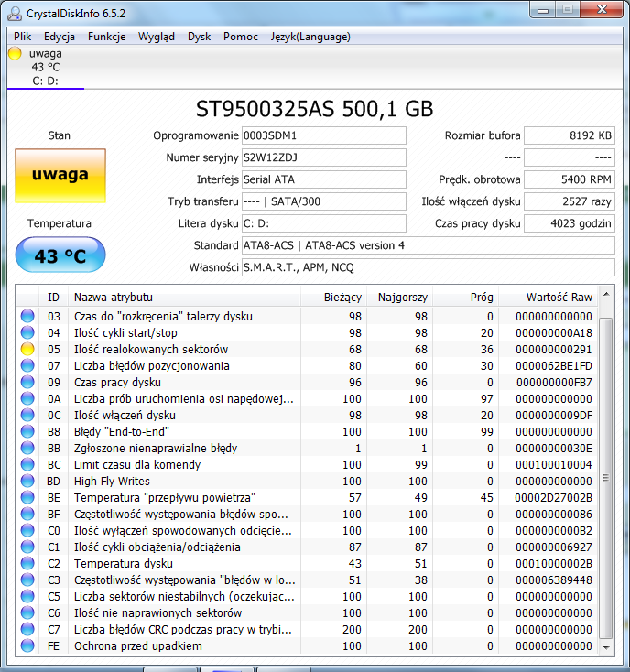
Task: Click the blue status orb for attribute 0A
Action: (x=27, y=398)
